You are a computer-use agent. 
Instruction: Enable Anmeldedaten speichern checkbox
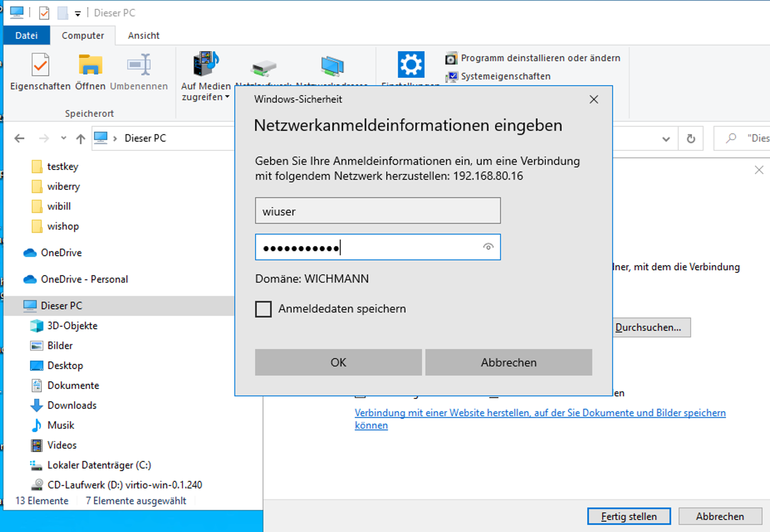tap(263, 309)
